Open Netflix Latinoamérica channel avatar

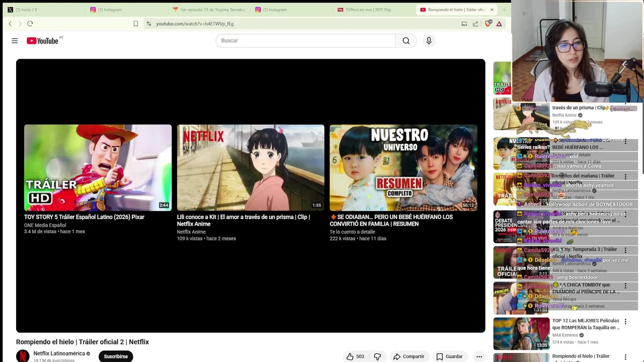(x=23, y=356)
